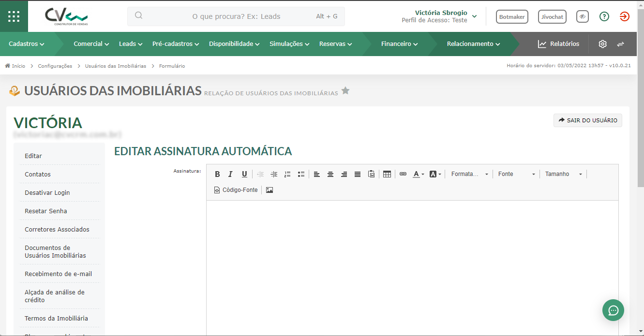The height and width of the screenshot is (336, 644).
Task: Open the chat bubble widget
Action: coord(614,310)
